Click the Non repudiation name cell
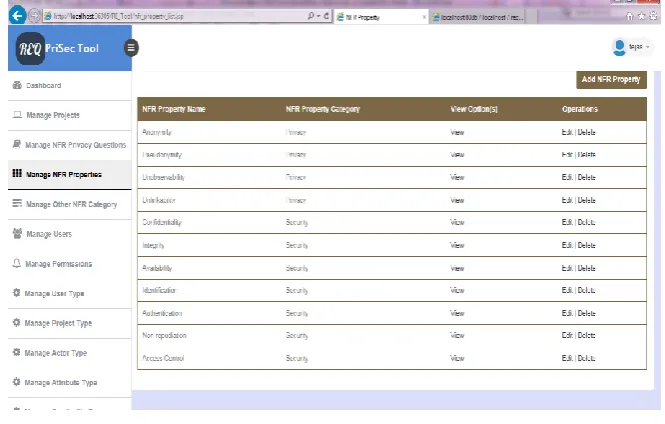665x424 pixels. [165, 335]
